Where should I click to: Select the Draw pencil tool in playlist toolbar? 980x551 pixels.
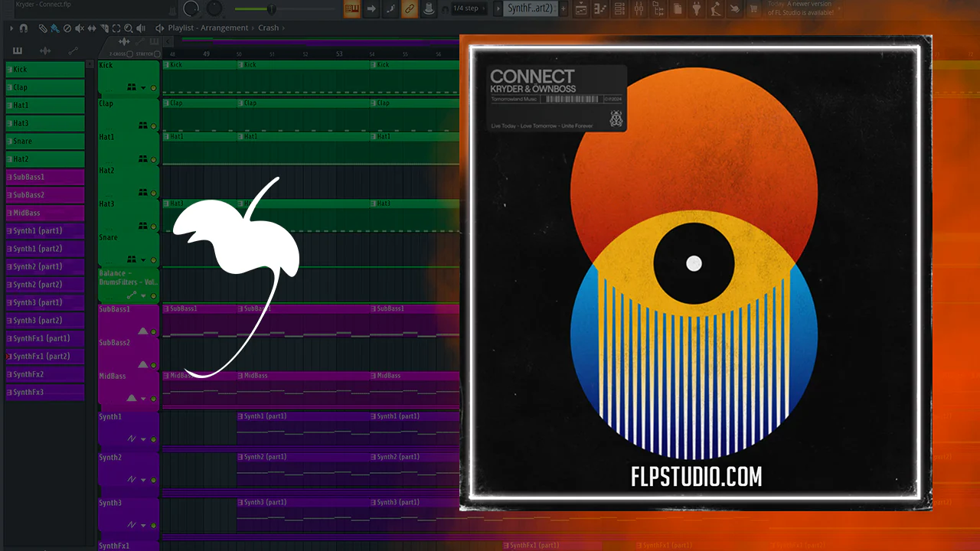43,28
